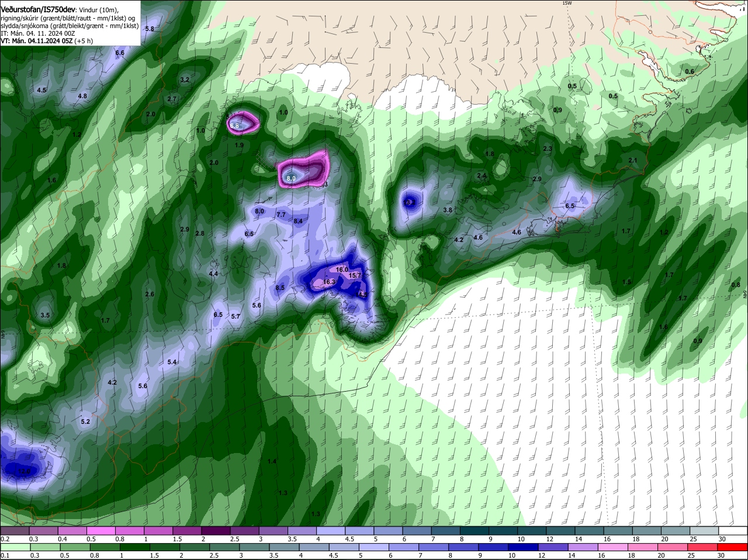Screen dimensions: 748x560
Task: Pick the snow legend swatch starting at 14
Action: click(x=590, y=531)
